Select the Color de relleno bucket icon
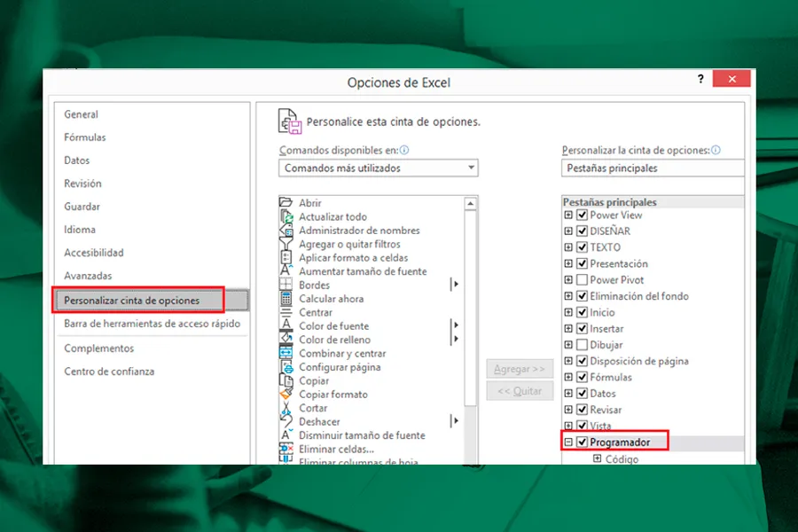 (x=286, y=340)
